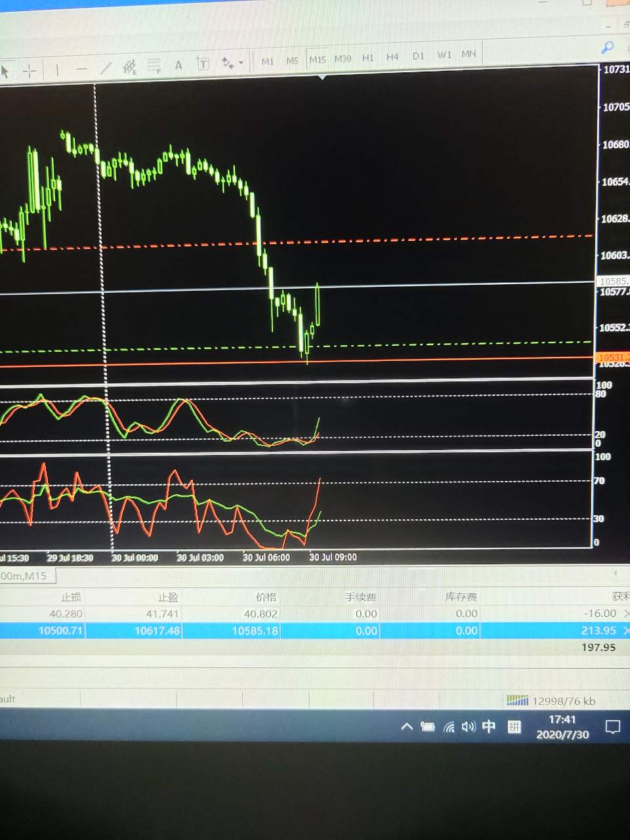Open the volume speaker tray icon

click(x=468, y=726)
